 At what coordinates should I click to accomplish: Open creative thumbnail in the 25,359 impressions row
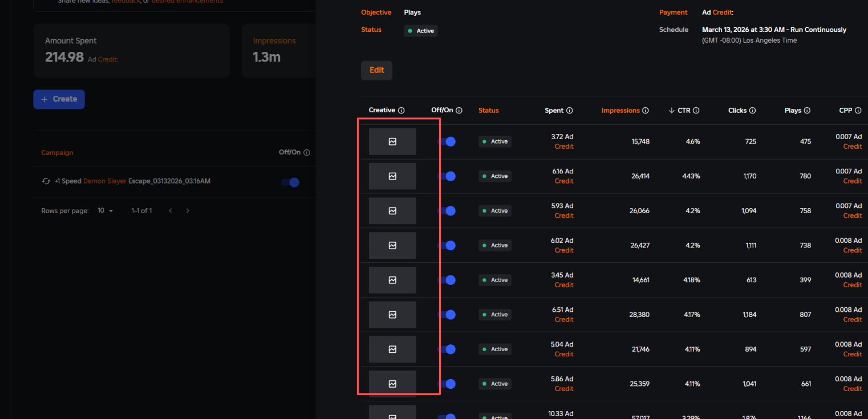392,384
